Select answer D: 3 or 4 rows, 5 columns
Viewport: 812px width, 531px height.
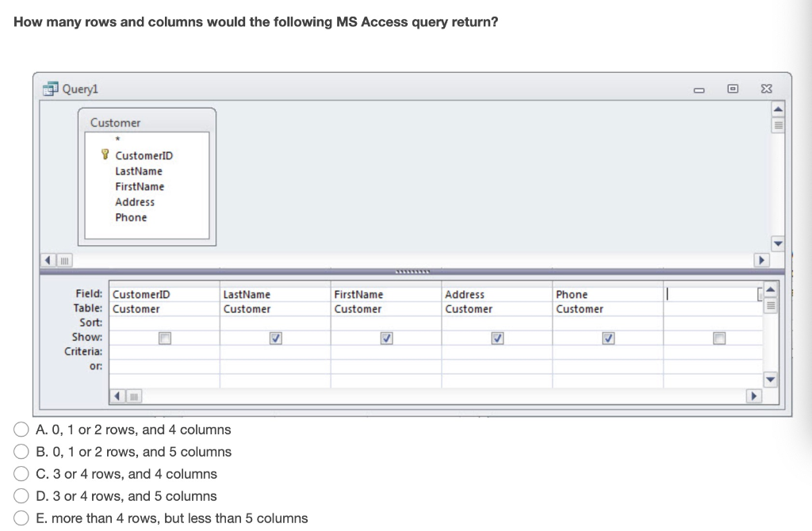pos(21,496)
